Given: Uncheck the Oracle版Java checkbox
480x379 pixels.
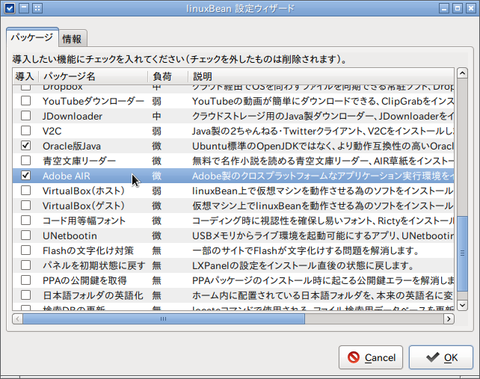Looking at the screenshot, I should pos(26,146).
